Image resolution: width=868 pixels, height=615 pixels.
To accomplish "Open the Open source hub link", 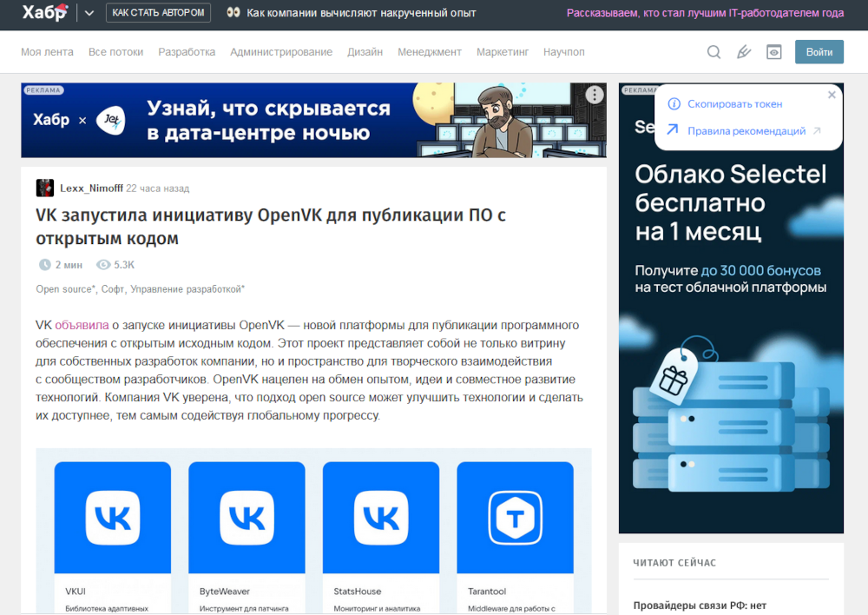I will 65,288.
